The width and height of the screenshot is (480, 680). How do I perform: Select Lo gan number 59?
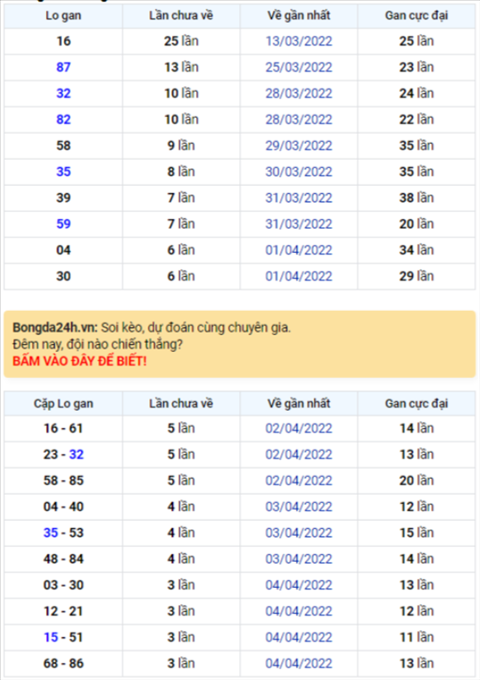click(x=63, y=224)
